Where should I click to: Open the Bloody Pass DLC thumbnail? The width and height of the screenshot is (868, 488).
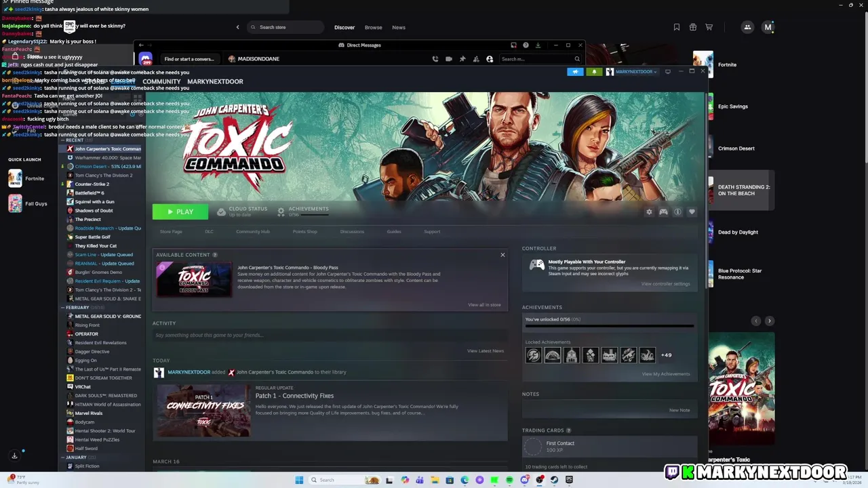pos(194,279)
